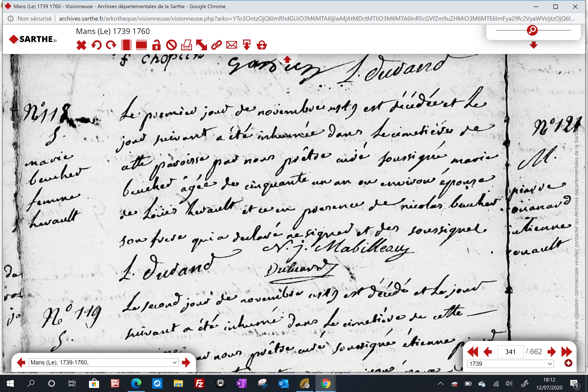
Task: Fit image to page width
Action: pos(141,45)
